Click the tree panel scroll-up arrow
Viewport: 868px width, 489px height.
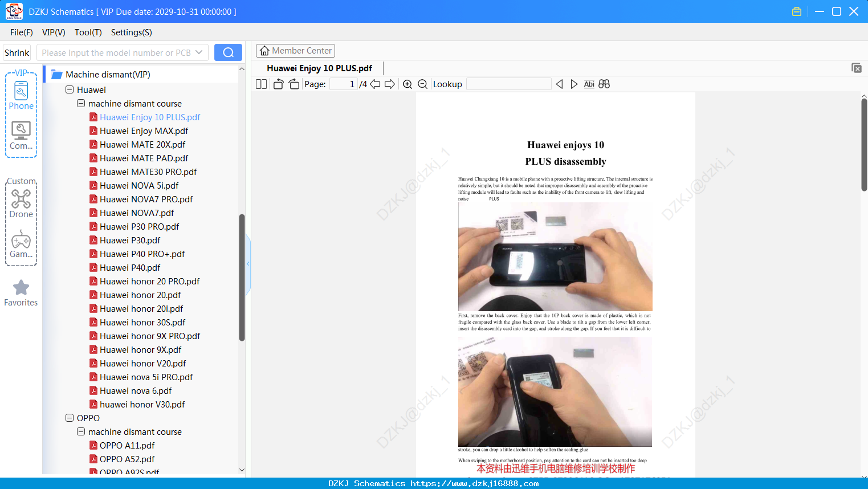(242, 69)
